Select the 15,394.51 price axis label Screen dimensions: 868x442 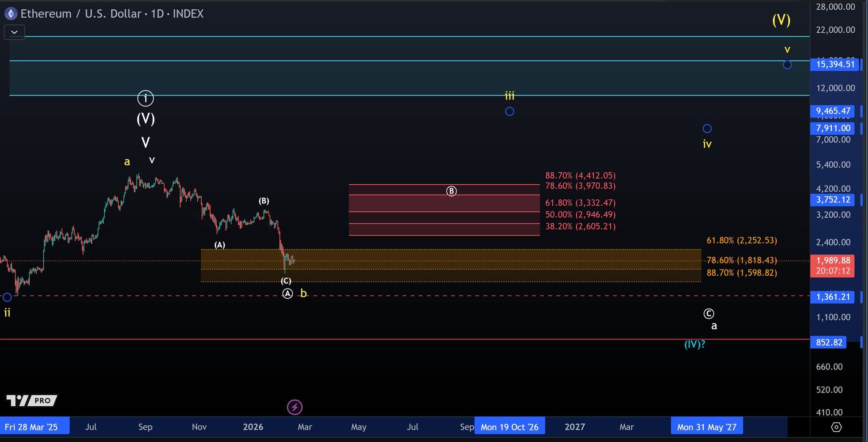(x=835, y=65)
